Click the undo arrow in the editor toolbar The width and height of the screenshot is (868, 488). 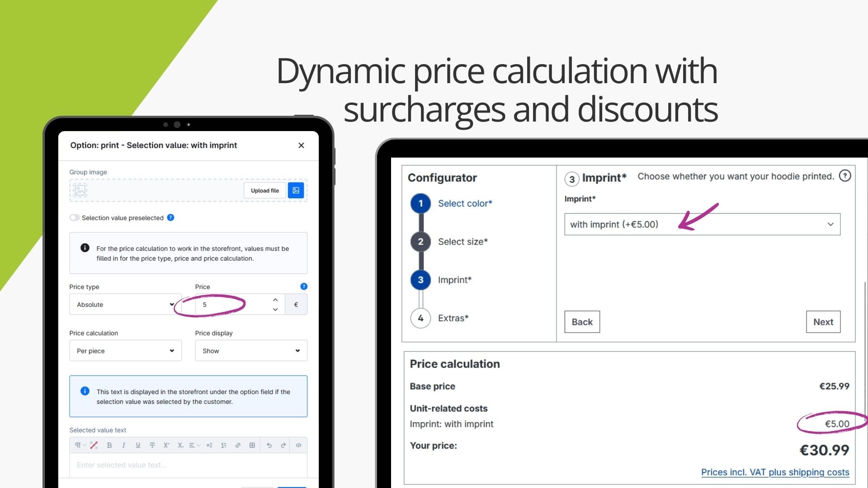tap(269, 445)
